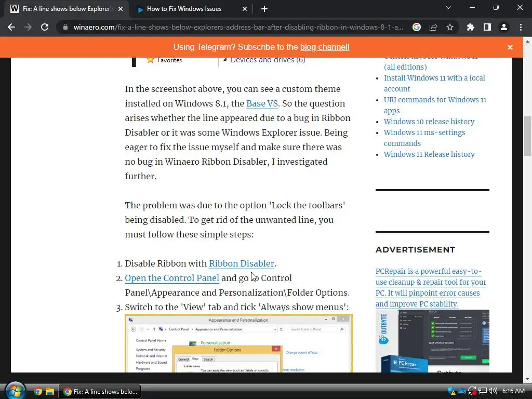This screenshot has width=532, height=399.
Task: Open the 'Ribbon Disabler' link
Action: coord(242,263)
